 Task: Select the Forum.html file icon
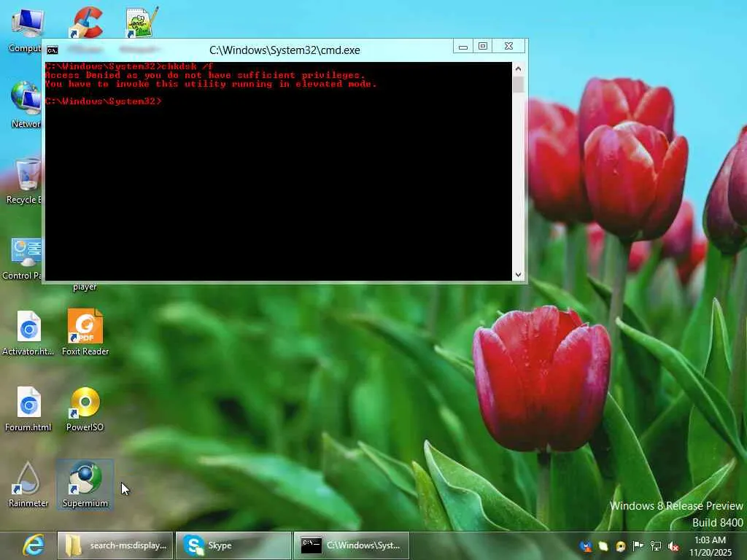click(28, 408)
